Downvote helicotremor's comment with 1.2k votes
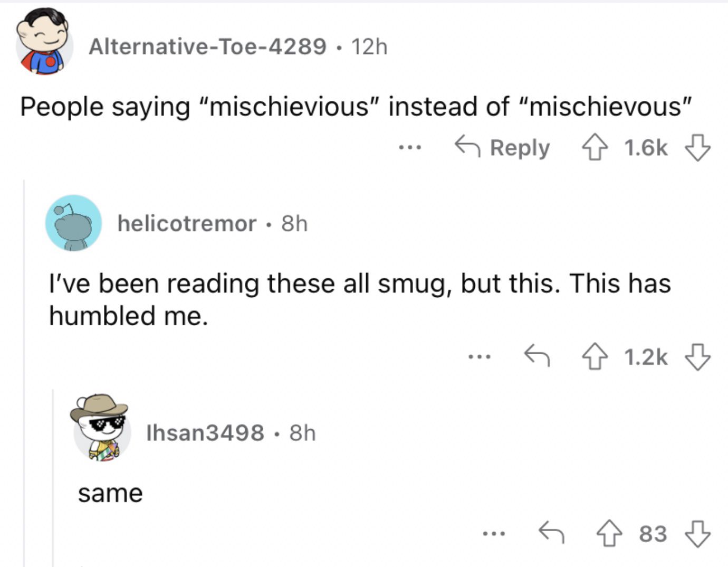728x567 pixels. point(697,357)
